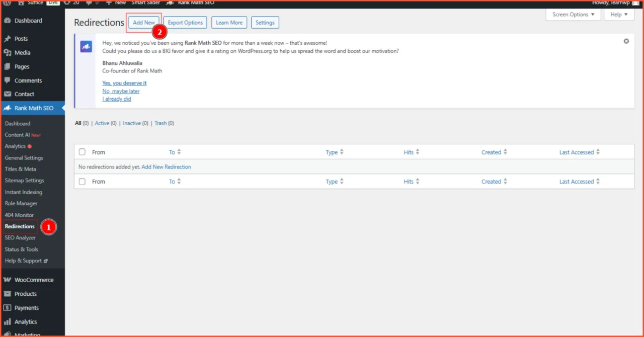Image resolution: width=644 pixels, height=337 pixels.
Task: Open the Trash filter view
Action: (x=160, y=123)
